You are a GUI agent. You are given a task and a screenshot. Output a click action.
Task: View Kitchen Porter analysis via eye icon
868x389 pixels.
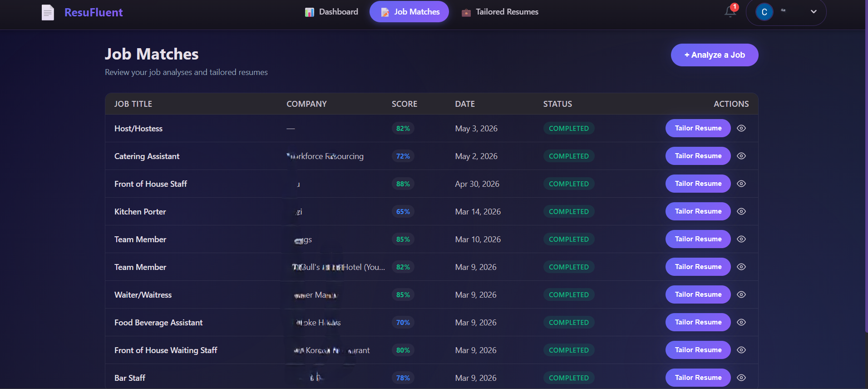tap(741, 211)
